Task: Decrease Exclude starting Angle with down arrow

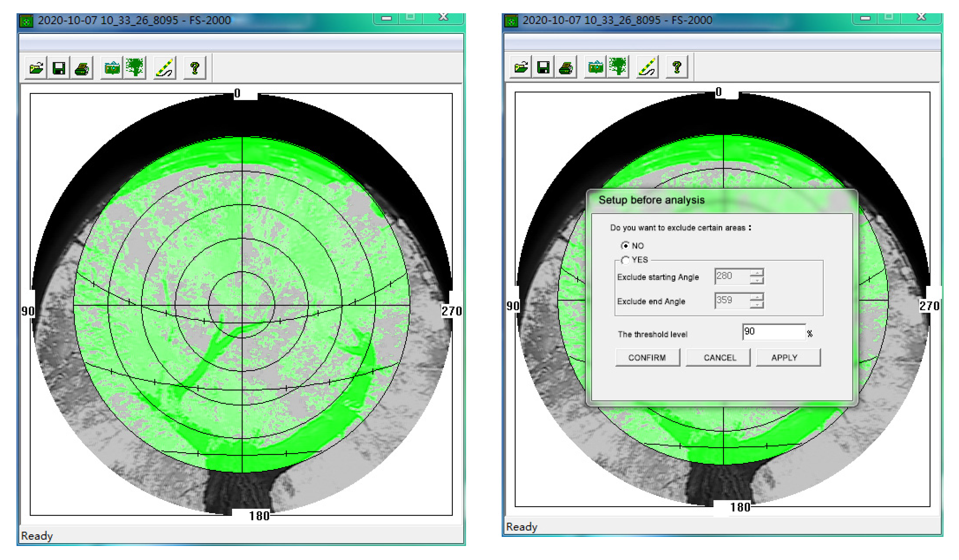Action: [757, 281]
